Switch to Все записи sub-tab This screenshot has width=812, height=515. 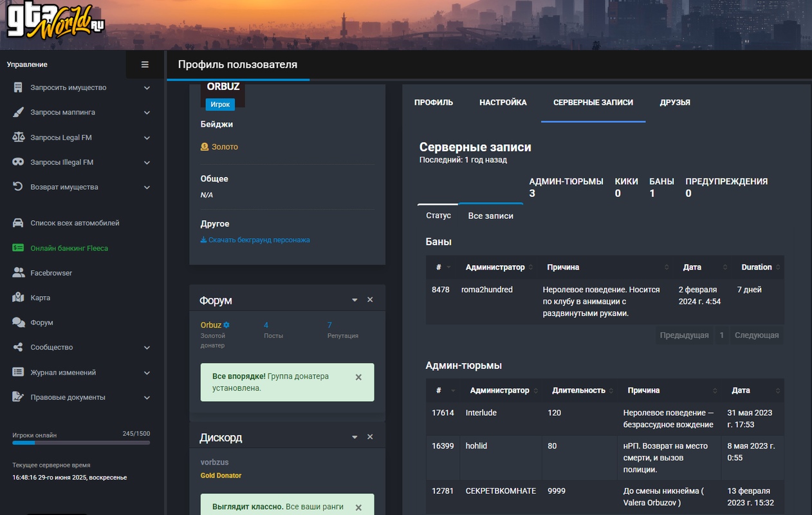click(491, 216)
